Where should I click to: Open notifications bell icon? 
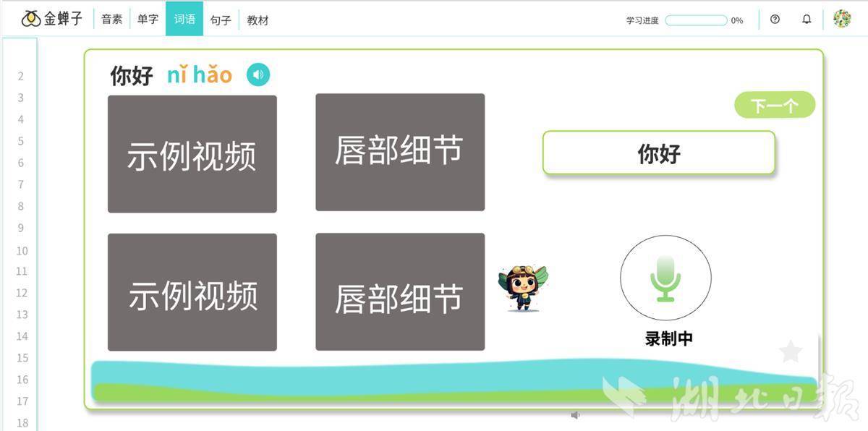click(x=807, y=20)
